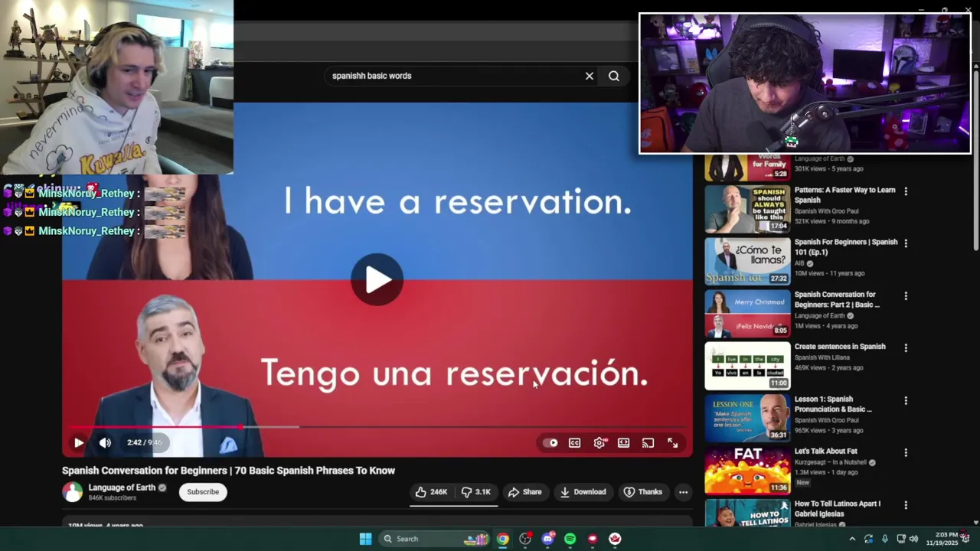The width and height of the screenshot is (980, 551).
Task: Open options for 'Spanish Conversation for Beginners: Part 2'
Action: point(906,296)
